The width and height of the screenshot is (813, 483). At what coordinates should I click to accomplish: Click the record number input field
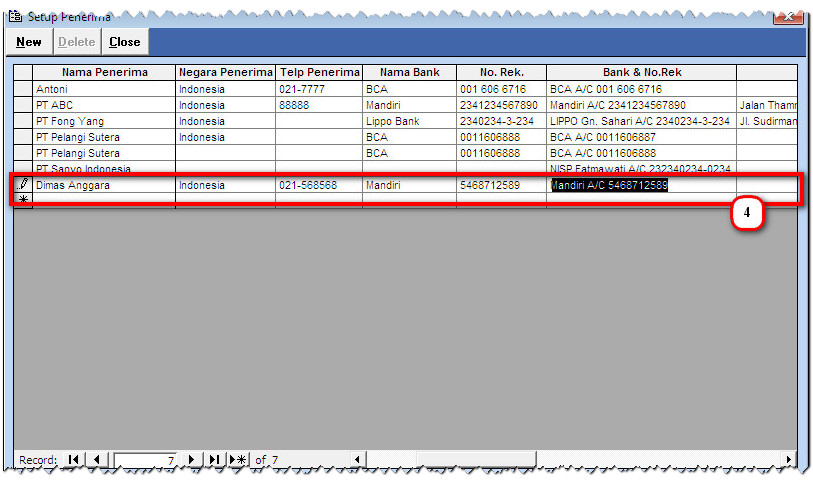[x=146, y=459]
